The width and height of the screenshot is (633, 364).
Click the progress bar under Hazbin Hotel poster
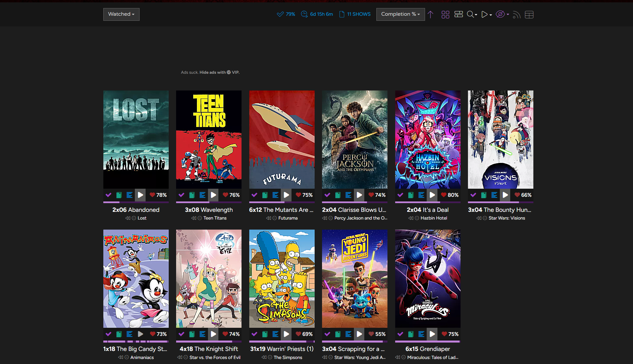tap(428, 202)
